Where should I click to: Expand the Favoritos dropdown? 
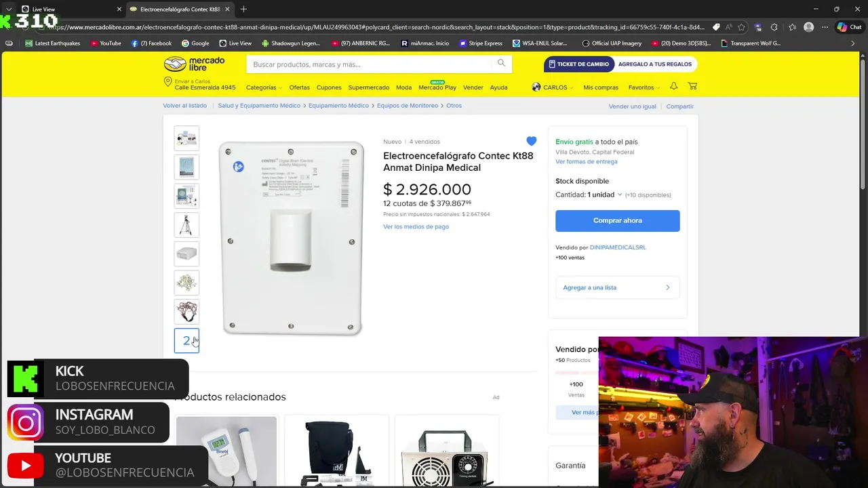(644, 87)
